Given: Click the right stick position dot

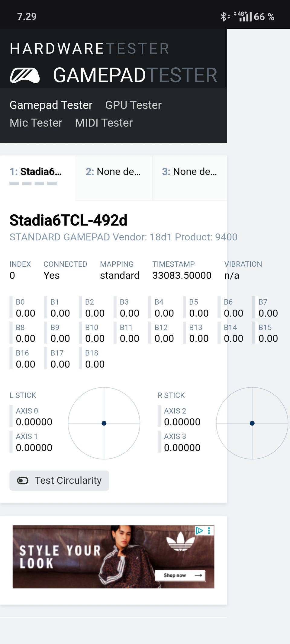Looking at the screenshot, I should 252,423.
